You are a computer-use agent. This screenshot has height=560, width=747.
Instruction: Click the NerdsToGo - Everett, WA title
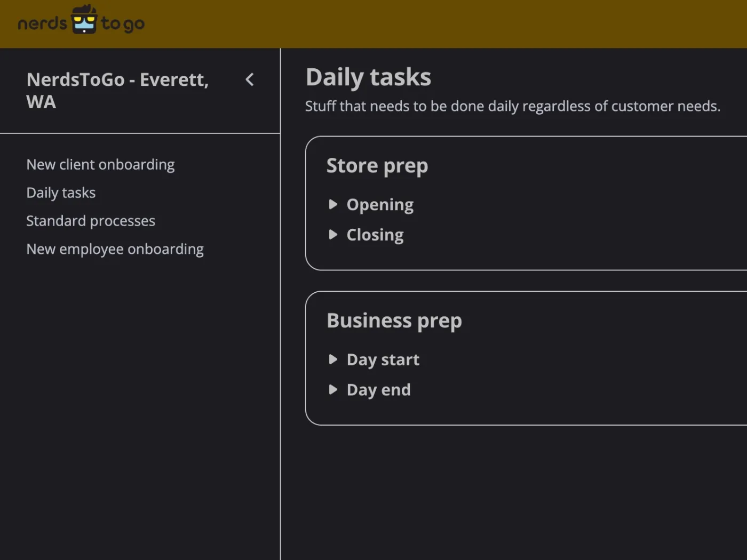click(x=117, y=91)
